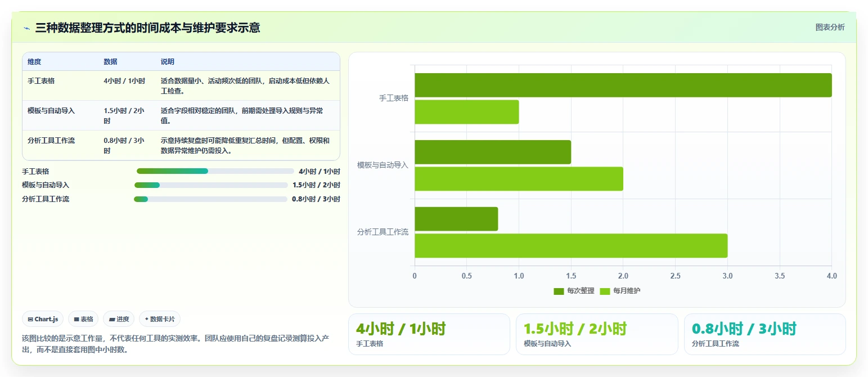868x377 pixels.
Task: Click the 分析工具工作流 progress bar
Action: point(210,199)
